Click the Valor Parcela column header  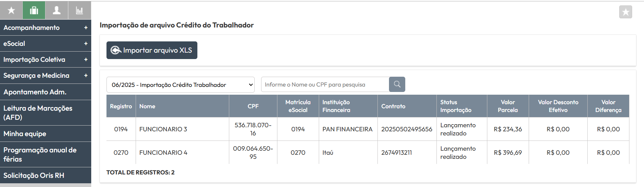(508, 106)
